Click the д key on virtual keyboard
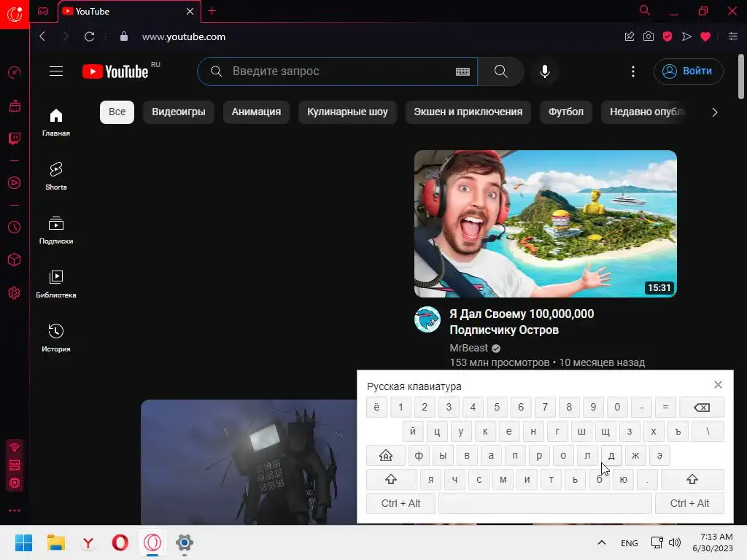The height and width of the screenshot is (560, 747). tap(612, 456)
